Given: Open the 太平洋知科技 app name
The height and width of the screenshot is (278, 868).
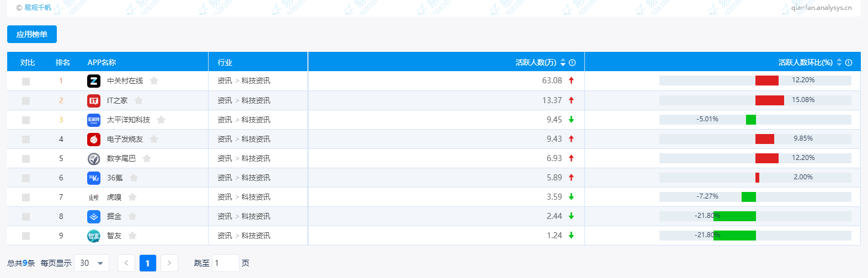Looking at the screenshot, I should [129, 120].
